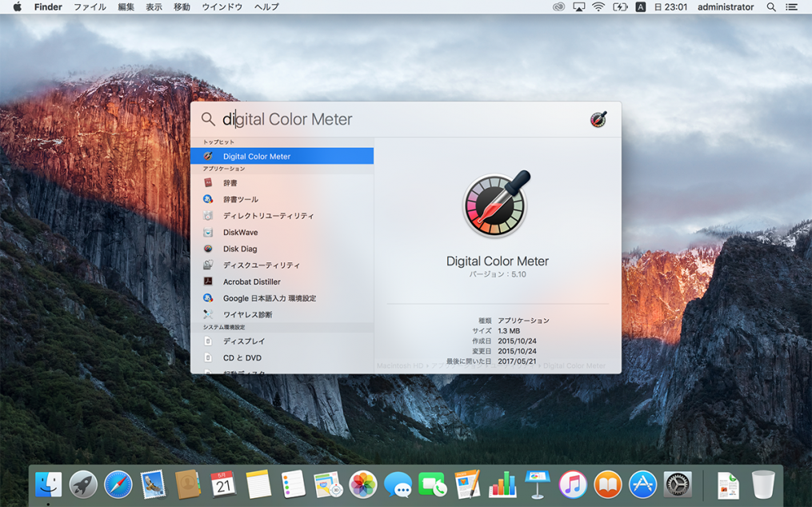Viewport: 812px width, 507px height.
Task: Open the Finder menu
Action: [48, 6]
